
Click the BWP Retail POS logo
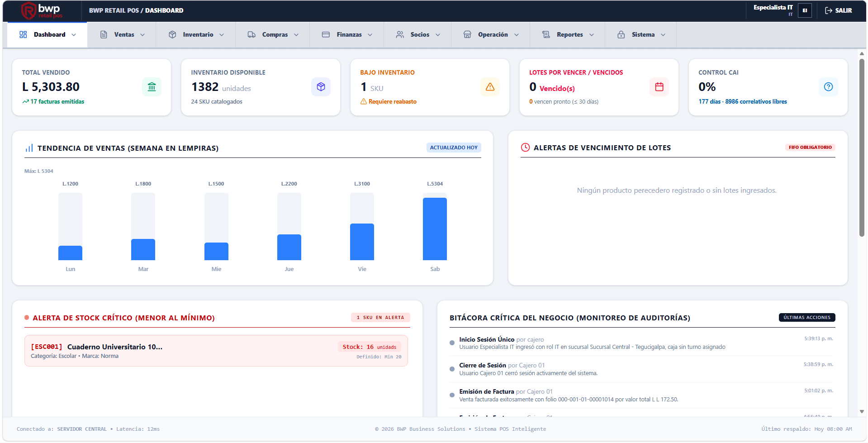coord(42,10)
